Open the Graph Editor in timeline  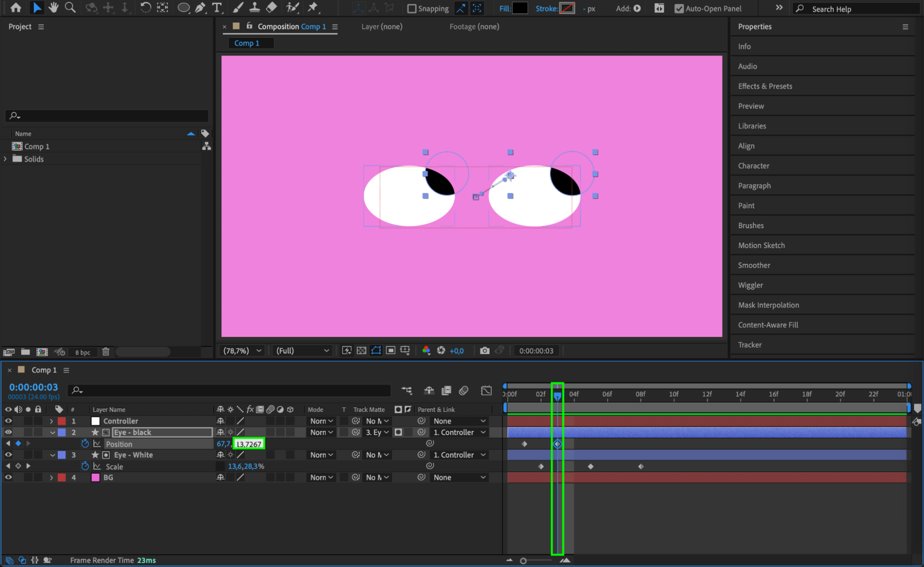[x=486, y=390]
